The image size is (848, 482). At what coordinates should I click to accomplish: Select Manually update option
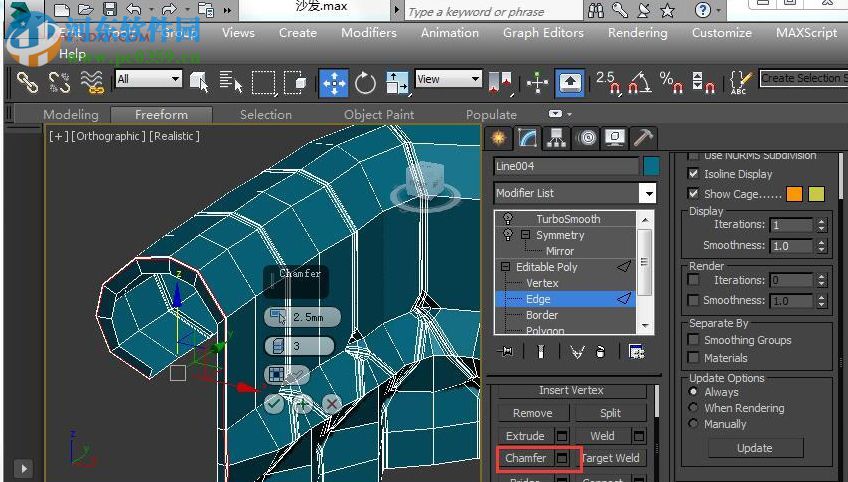693,424
